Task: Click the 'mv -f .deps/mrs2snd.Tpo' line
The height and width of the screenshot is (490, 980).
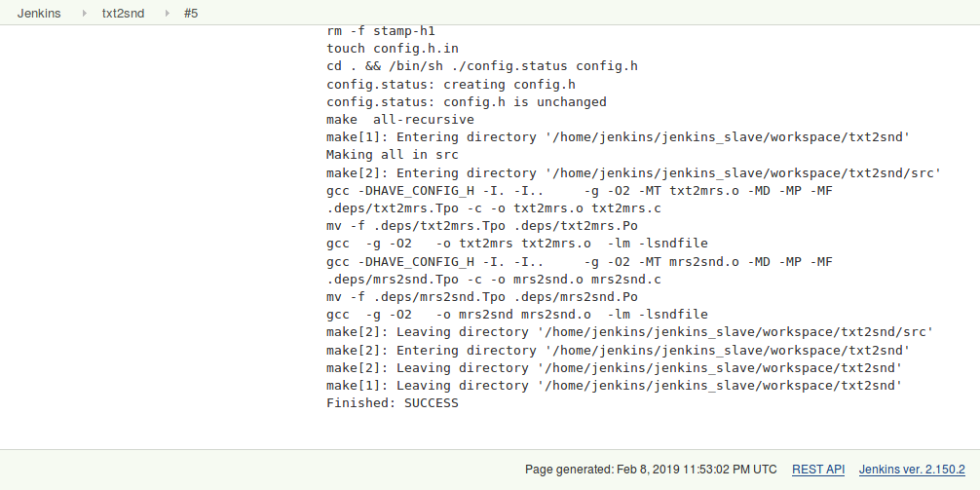Action: coord(482,297)
